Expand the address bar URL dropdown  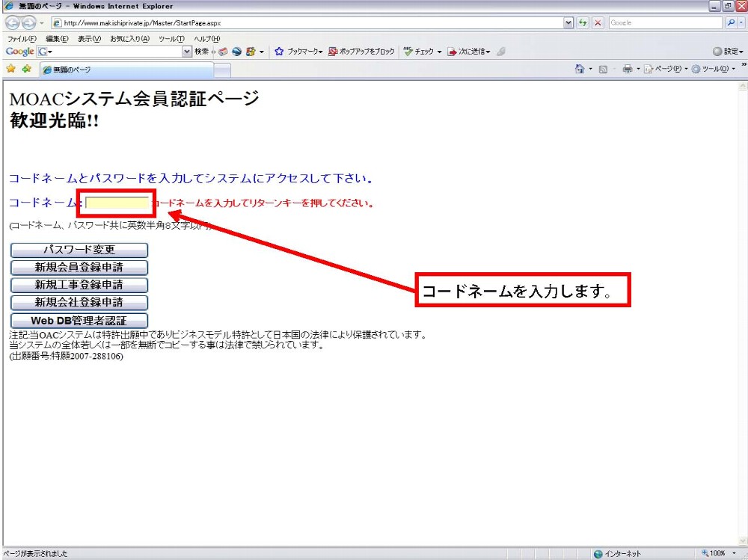[568, 23]
